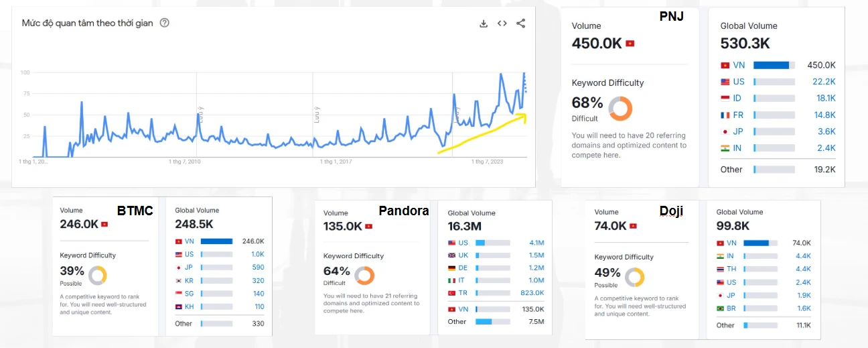Click the Singapore flag in BTMC list

pos(179,294)
